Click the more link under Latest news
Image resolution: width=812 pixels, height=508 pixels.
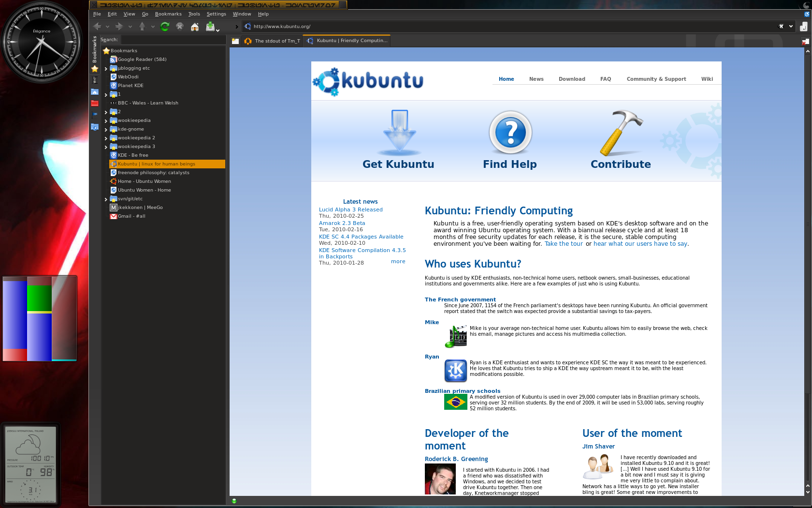tap(398, 262)
